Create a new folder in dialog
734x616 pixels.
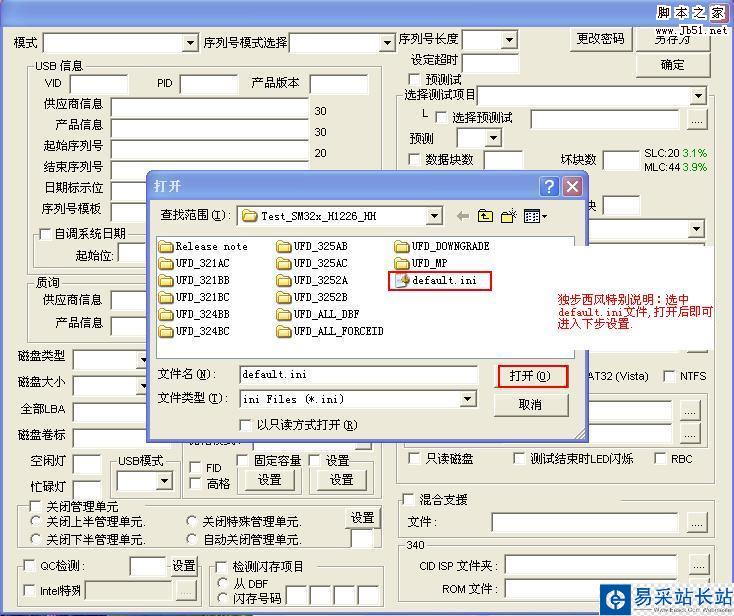[508, 216]
